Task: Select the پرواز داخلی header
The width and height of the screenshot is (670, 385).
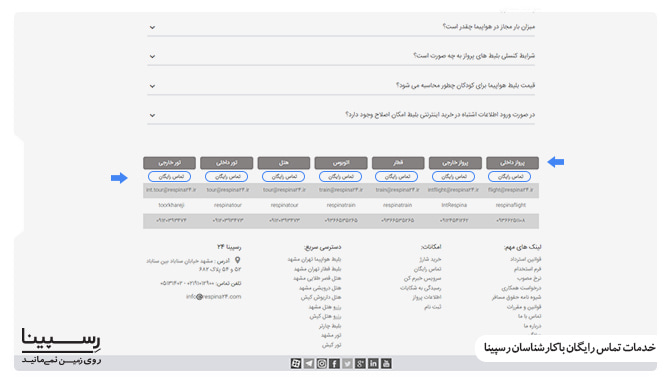Action: pyautogui.click(x=512, y=163)
